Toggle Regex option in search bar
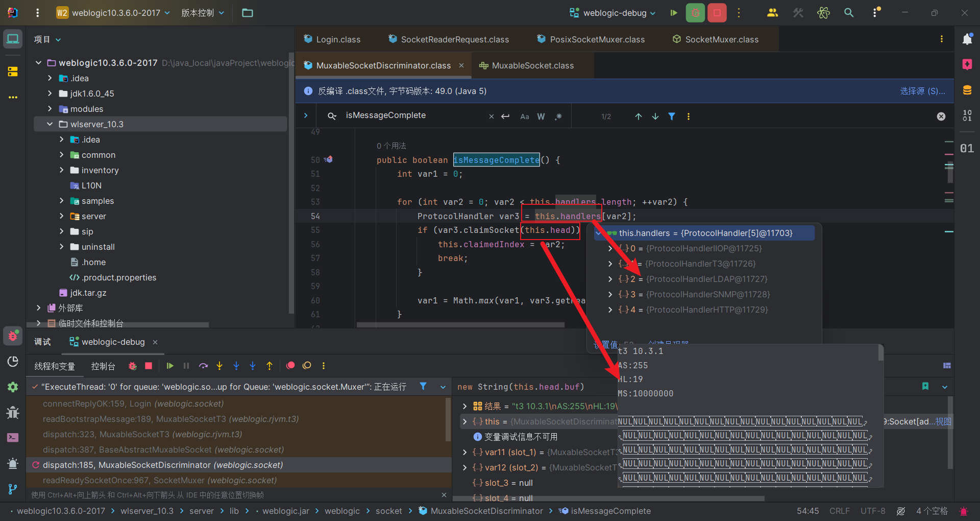980x521 pixels. (558, 116)
